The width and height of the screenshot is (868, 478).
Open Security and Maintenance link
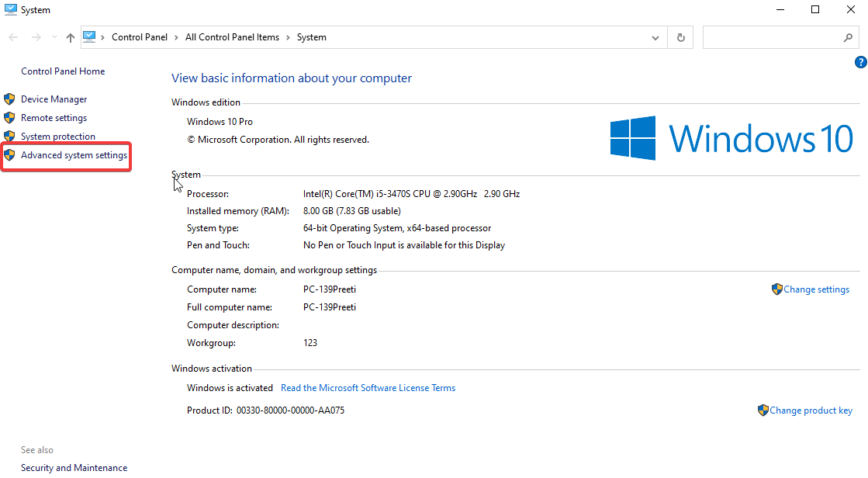point(74,468)
